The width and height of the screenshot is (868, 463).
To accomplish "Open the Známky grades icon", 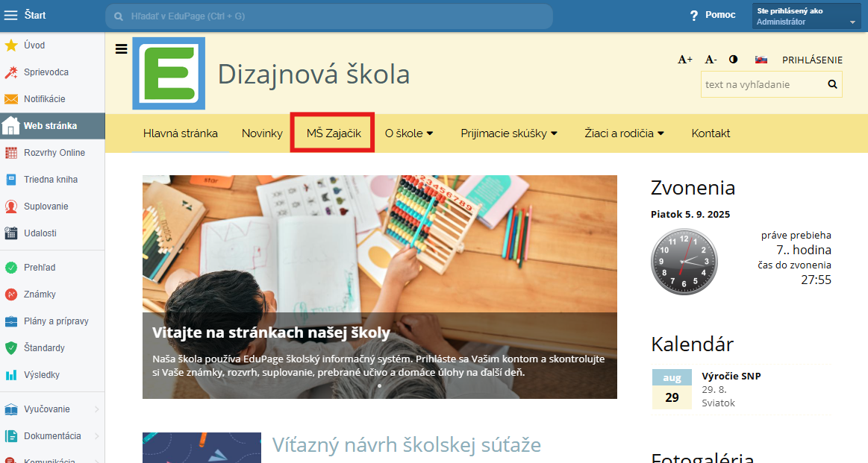I will coord(11,295).
